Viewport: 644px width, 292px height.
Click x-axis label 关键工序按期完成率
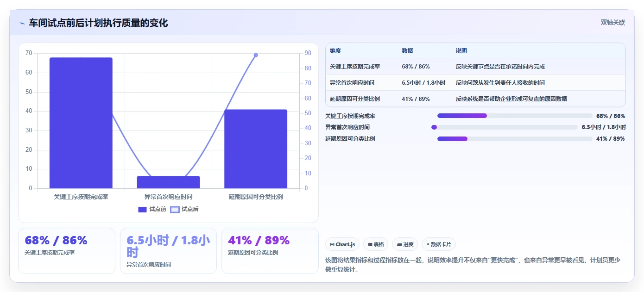pos(81,197)
